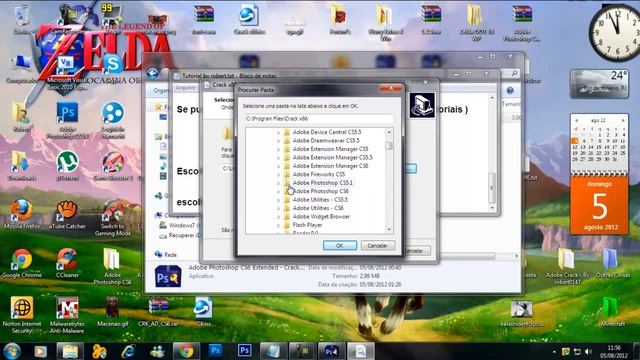Go to previous month in calendar gadget
This screenshot has width=640, height=360.
click(x=576, y=120)
